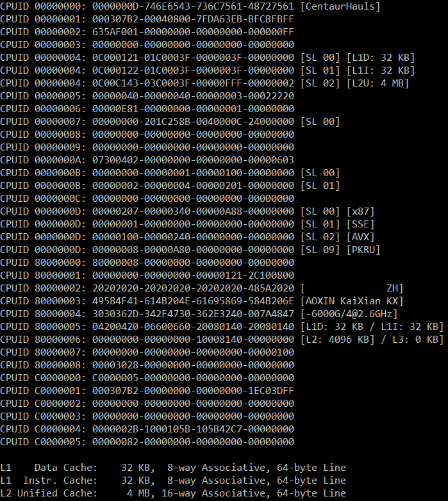Click the value 00000603 on leaf 0000000A

[x=271, y=160]
